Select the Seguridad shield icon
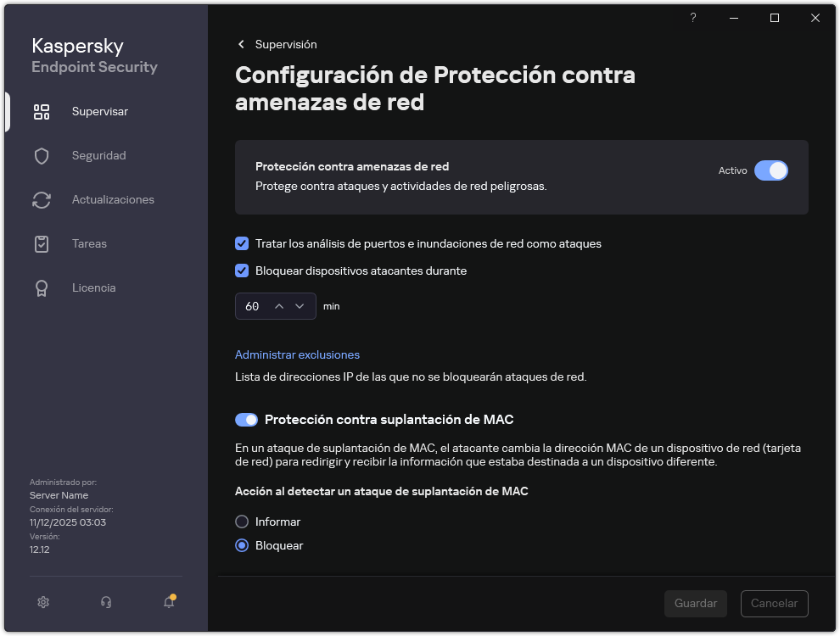This screenshot has height=636, width=840. (x=42, y=155)
